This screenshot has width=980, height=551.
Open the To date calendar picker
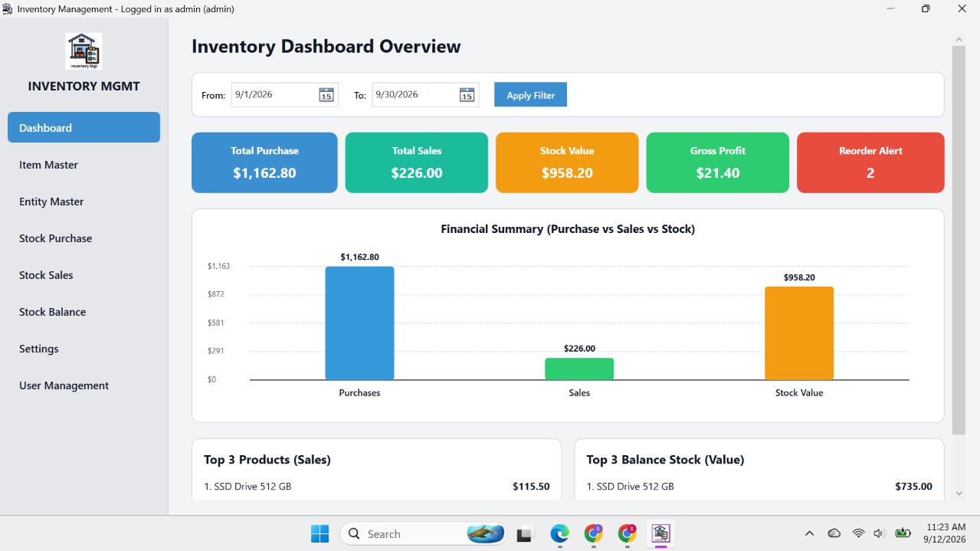467,95
